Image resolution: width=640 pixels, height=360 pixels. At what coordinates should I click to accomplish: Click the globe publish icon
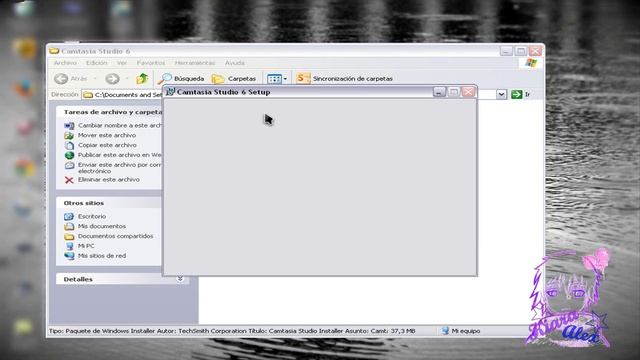click(69, 155)
